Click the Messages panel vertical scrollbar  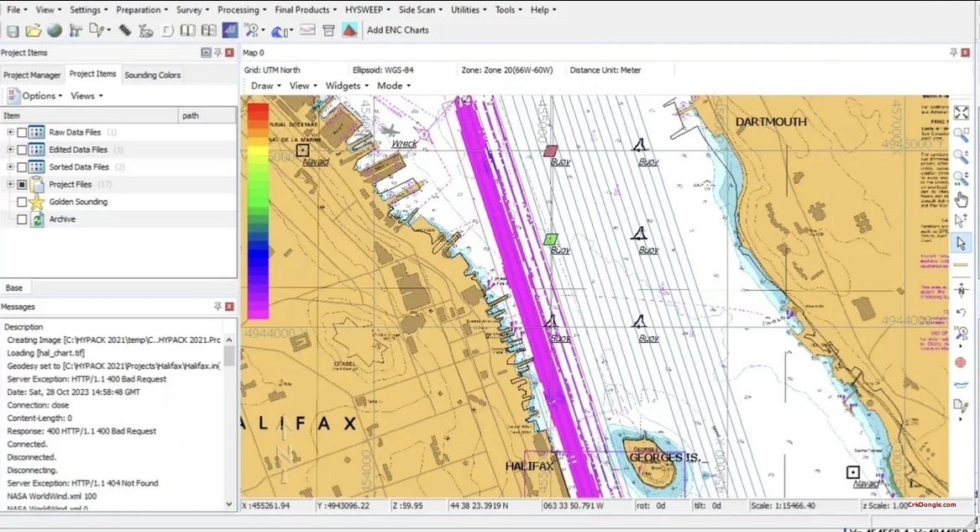(x=229, y=422)
